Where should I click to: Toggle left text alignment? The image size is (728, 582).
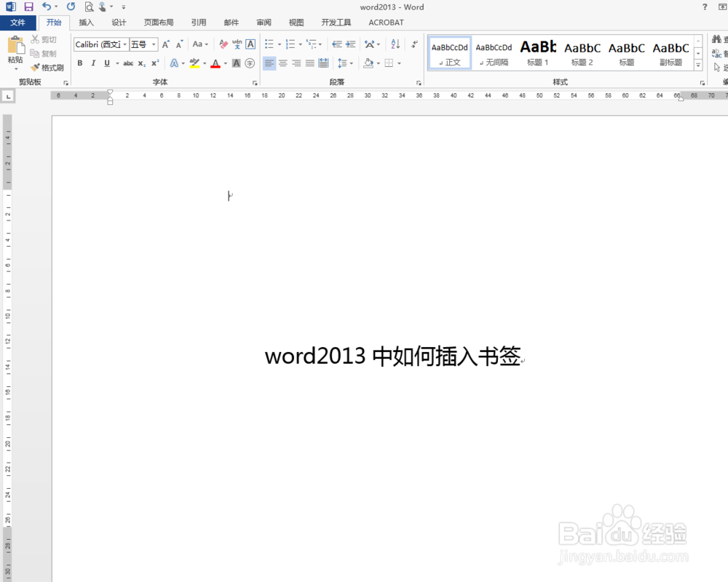[x=269, y=63]
